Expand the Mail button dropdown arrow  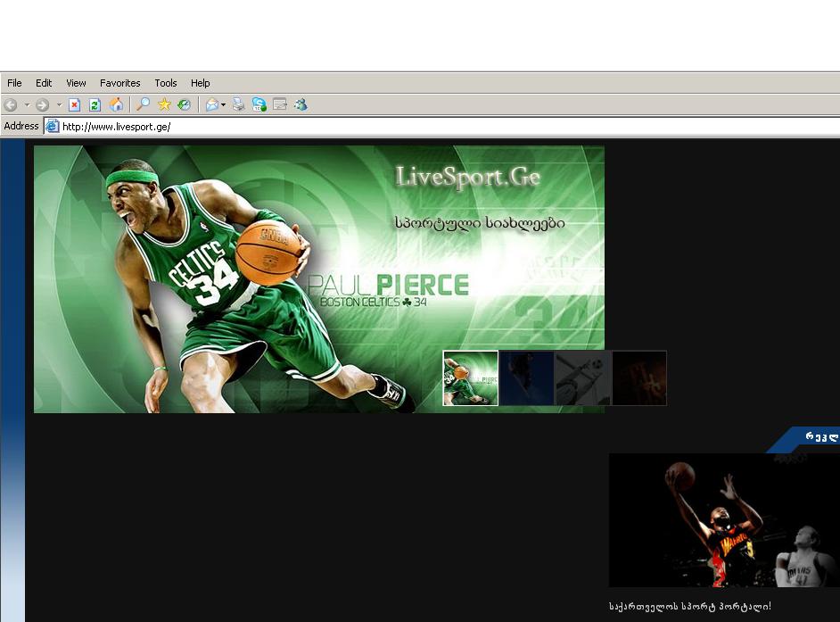tap(224, 104)
